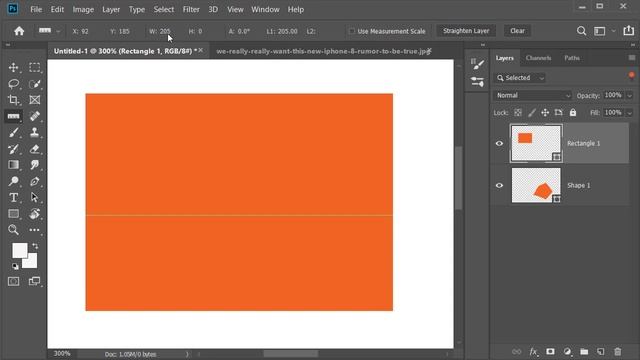
Task: Toggle lock image pixels
Action: coord(531,113)
